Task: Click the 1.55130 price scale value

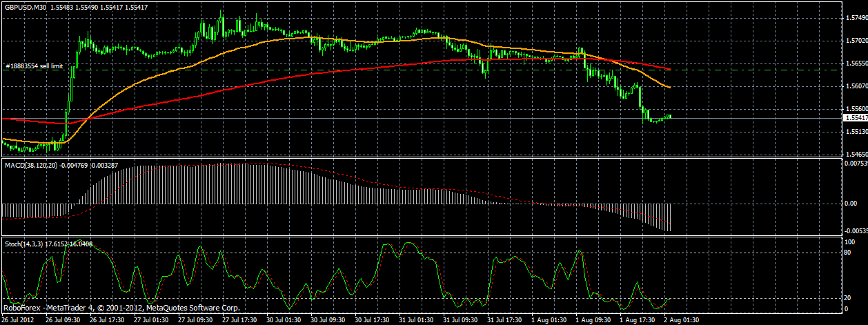Action: 856,131
